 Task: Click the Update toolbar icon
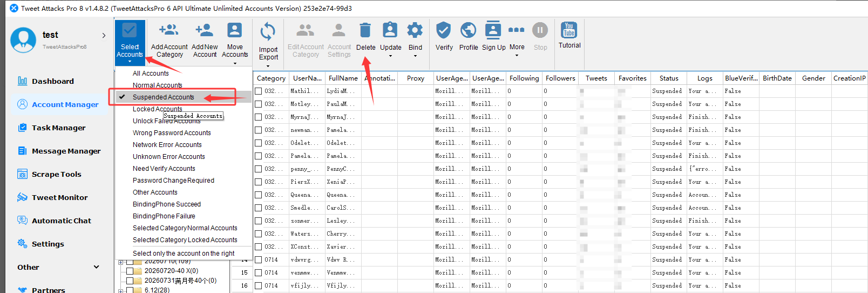tap(390, 30)
